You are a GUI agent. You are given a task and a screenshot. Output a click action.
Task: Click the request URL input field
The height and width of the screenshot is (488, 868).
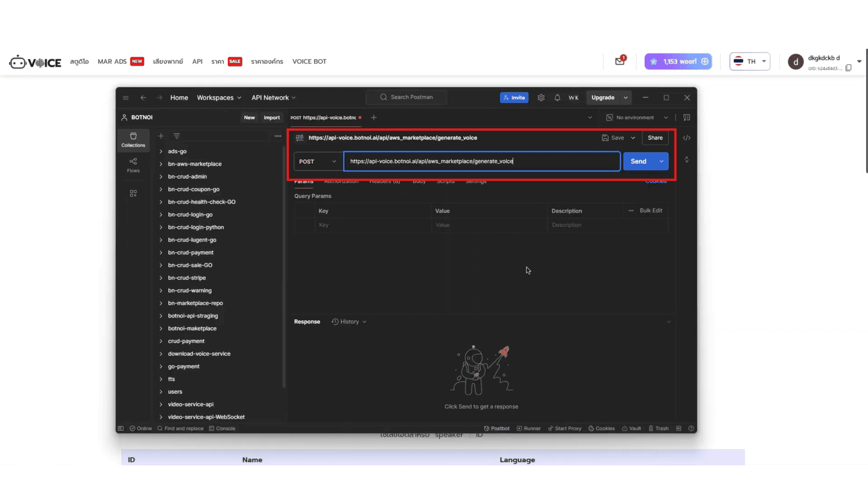[481, 161]
